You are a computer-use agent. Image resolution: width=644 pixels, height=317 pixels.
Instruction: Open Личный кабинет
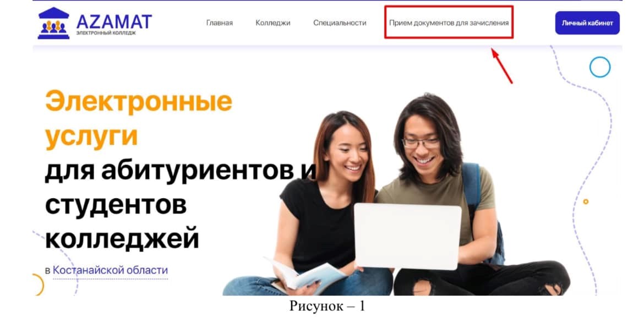tap(587, 23)
